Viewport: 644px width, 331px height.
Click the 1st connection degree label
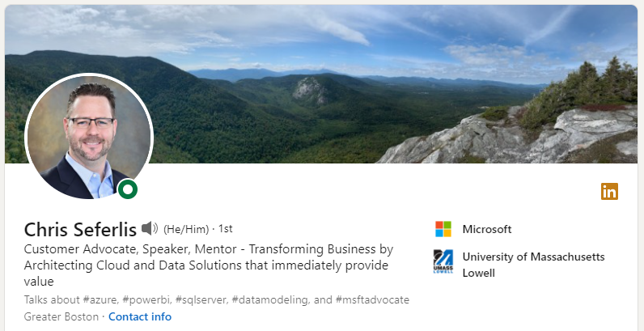pos(225,229)
